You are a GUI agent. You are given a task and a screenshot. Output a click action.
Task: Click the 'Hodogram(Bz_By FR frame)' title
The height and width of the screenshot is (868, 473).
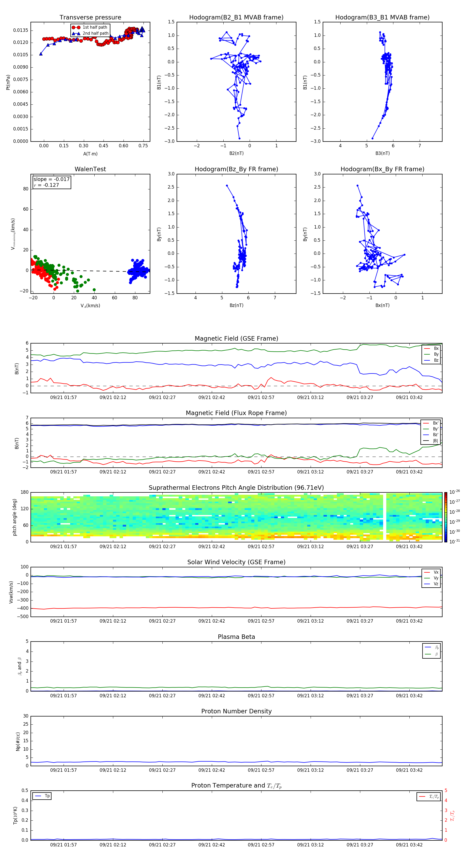236,169
